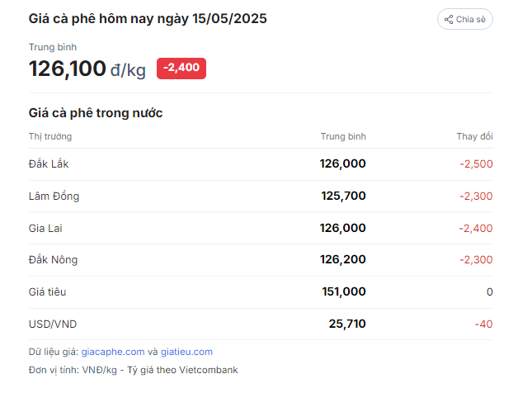Click the Giá cà phê trong nước heading
This screenshot has height=393, width=532.
click(96, 113)
